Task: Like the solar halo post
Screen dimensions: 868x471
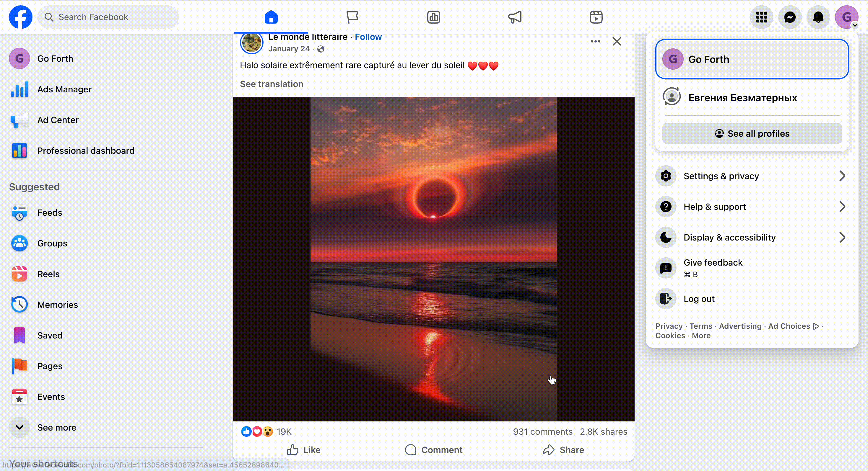Action: coord(304,450)
